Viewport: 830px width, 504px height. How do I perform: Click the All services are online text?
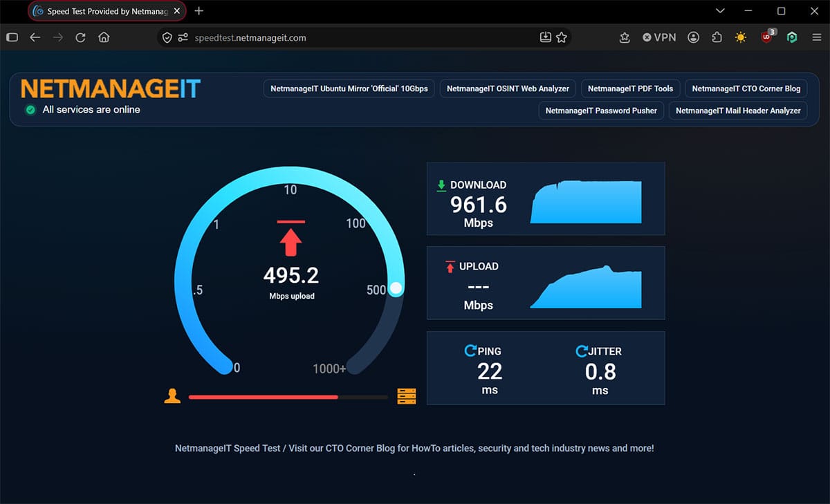[x=91, y=109]
